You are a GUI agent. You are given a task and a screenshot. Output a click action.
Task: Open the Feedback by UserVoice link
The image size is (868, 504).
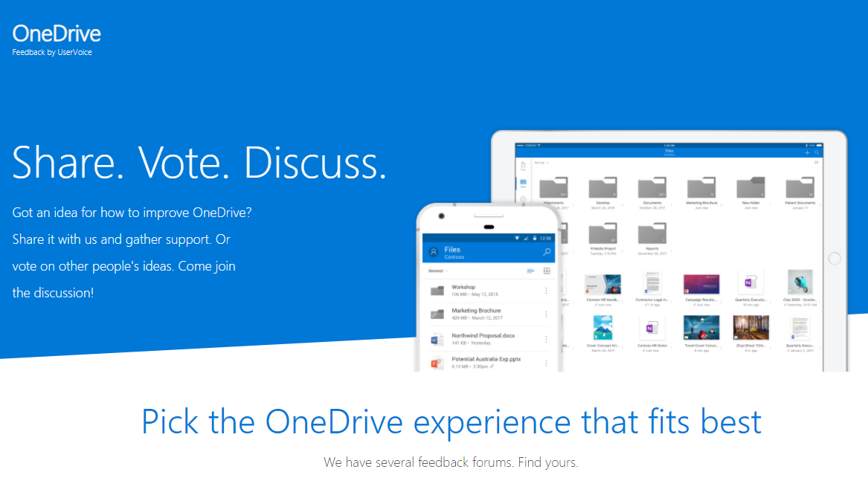pyautogui.click(x=52, y=52)
